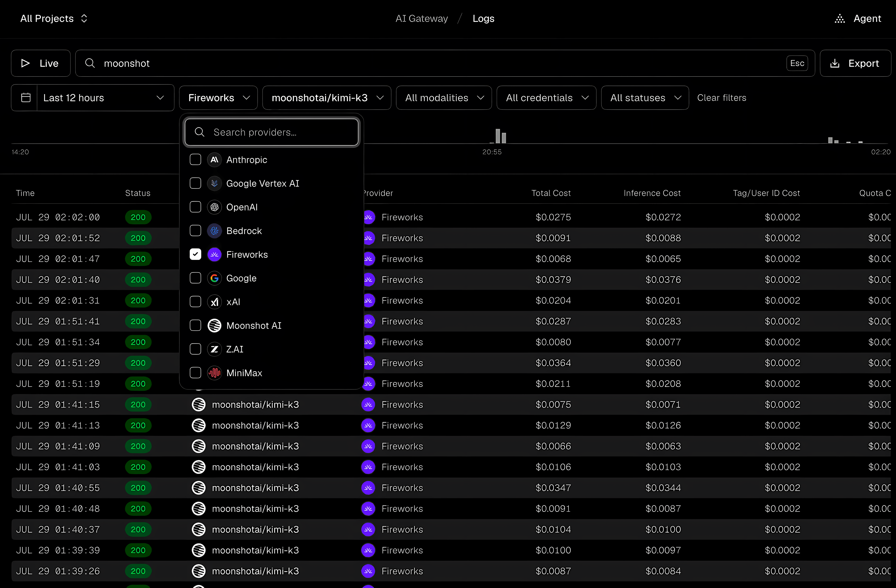The width and height of the screenshot is (896, 588).
Task: Check the Moonshot AI provider checkbox
Action: click(x=195, y=326)
